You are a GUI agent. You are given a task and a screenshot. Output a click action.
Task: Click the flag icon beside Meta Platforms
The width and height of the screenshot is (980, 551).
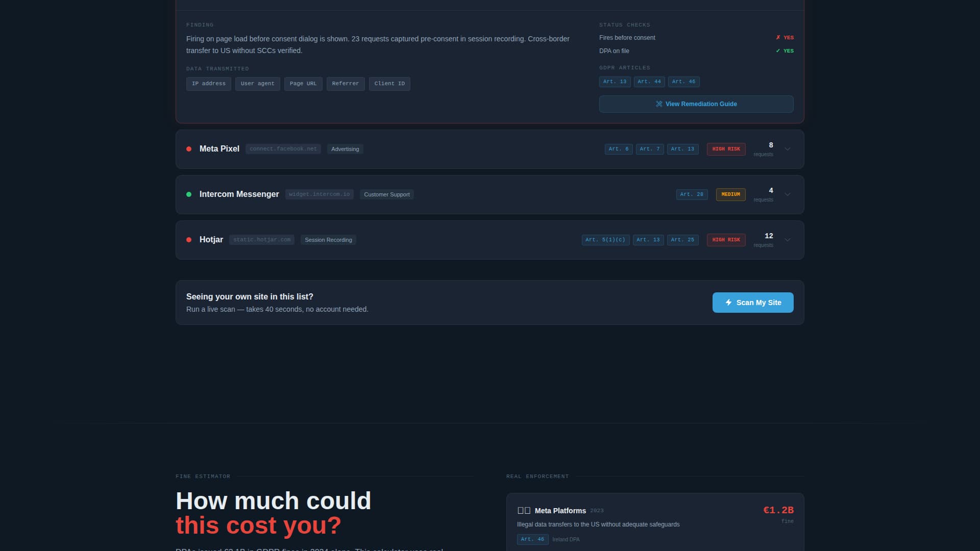pos(524,511)
